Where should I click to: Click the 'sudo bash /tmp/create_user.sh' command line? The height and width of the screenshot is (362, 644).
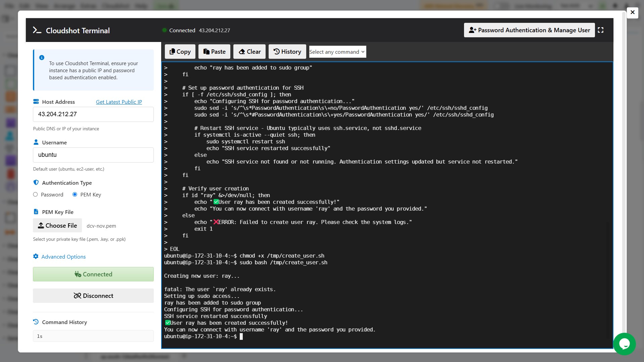[x=245, y=263]
